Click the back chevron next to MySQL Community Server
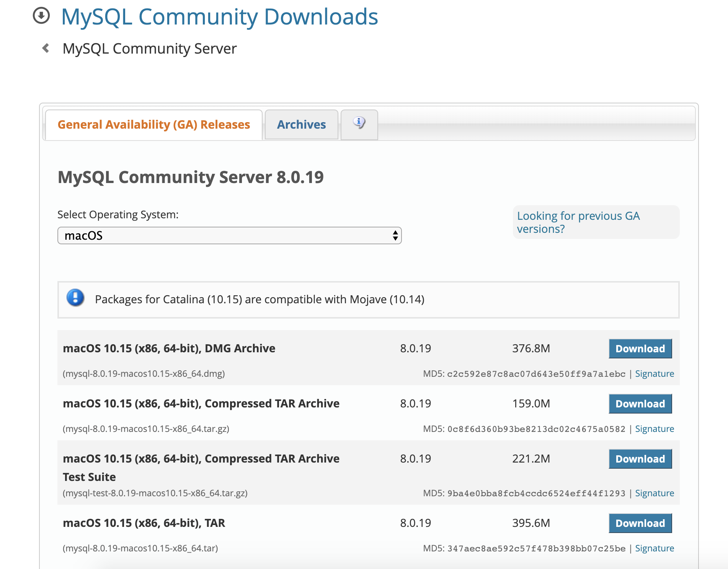Viewport: 728px width, 569px height. point(46,48)
